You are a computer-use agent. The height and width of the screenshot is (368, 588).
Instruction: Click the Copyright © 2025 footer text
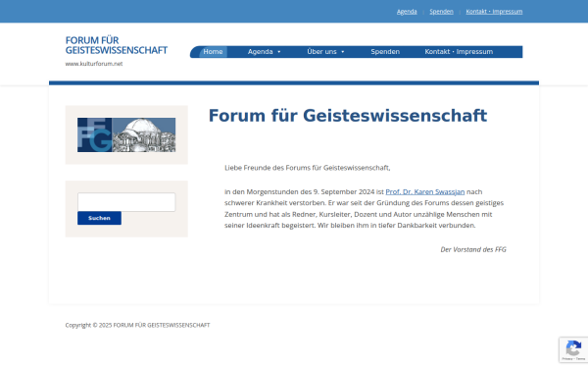(137, 325)
